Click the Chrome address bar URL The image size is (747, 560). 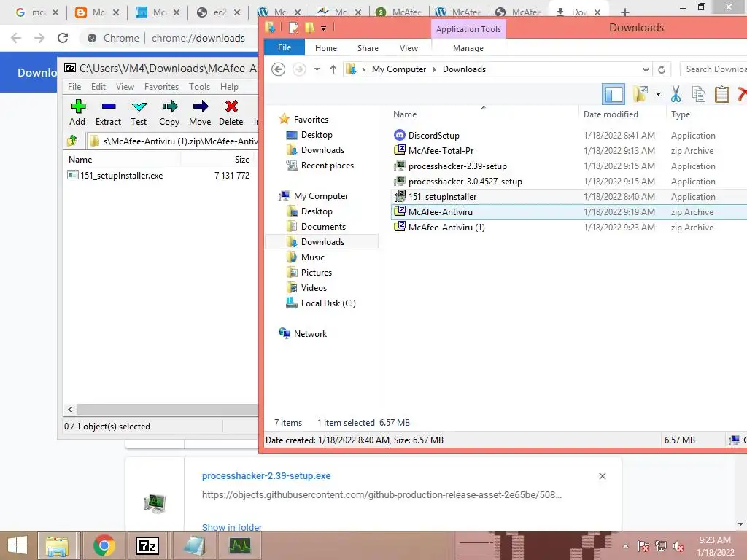point(198,38)
